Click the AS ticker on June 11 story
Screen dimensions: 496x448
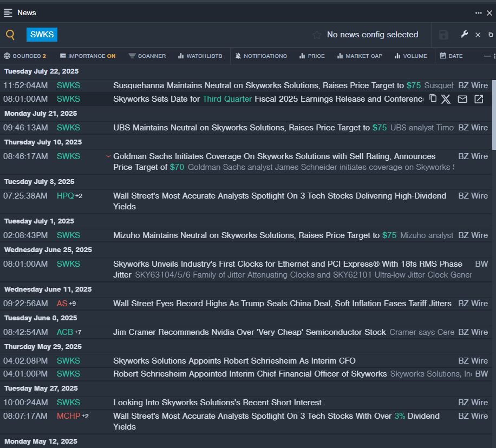(62, 304)
